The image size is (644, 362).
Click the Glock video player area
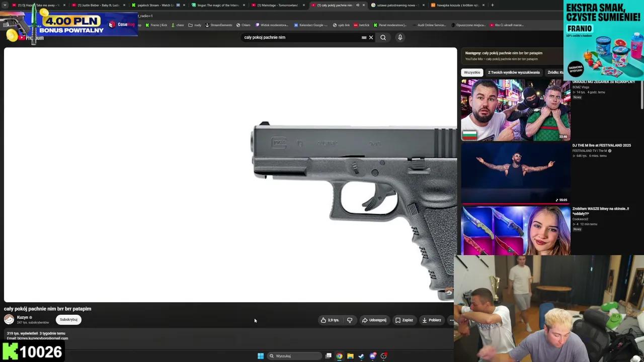(230, 174)
